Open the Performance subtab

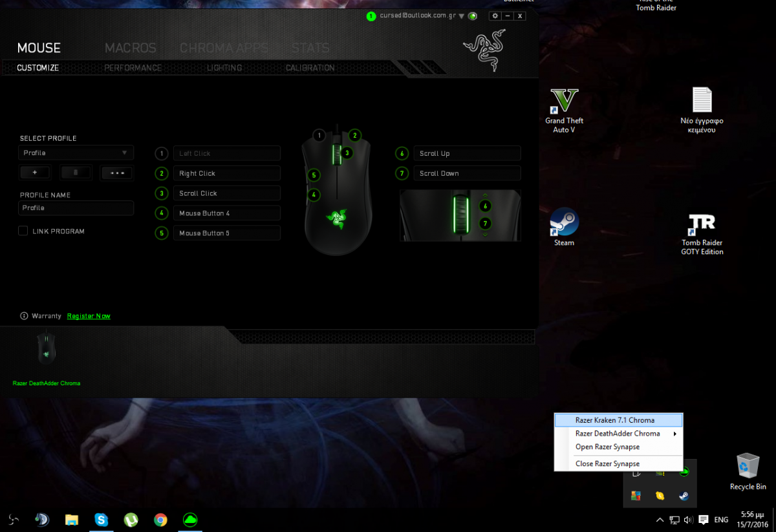click(x=133, y=68)
